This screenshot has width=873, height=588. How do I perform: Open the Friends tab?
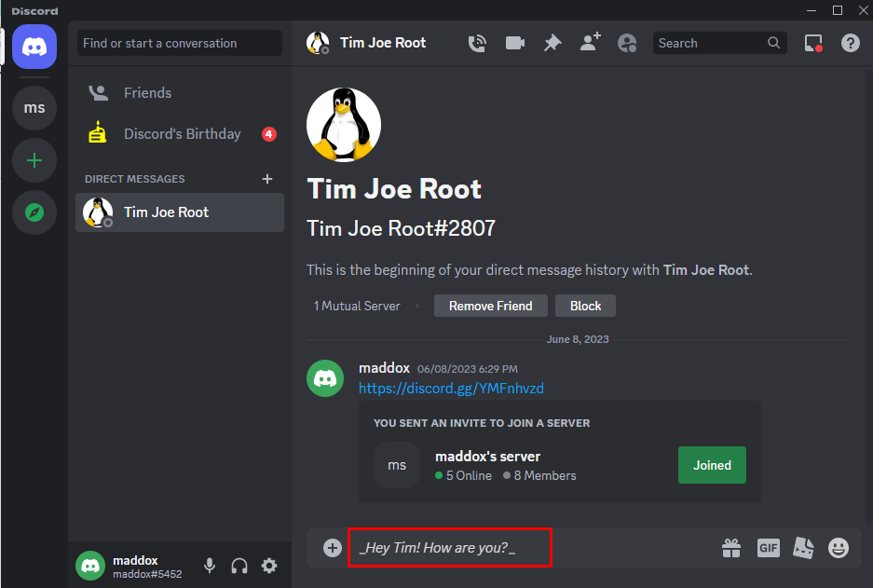179,93
